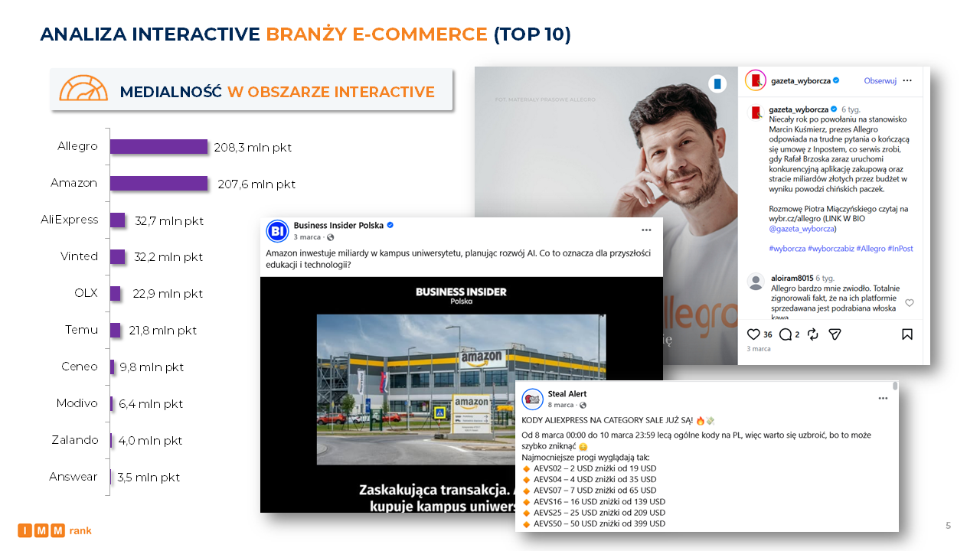The image size is (980, 551).
Task: Click the scrollbar thumb in the Steal Alert post
Action: point(894,386)
